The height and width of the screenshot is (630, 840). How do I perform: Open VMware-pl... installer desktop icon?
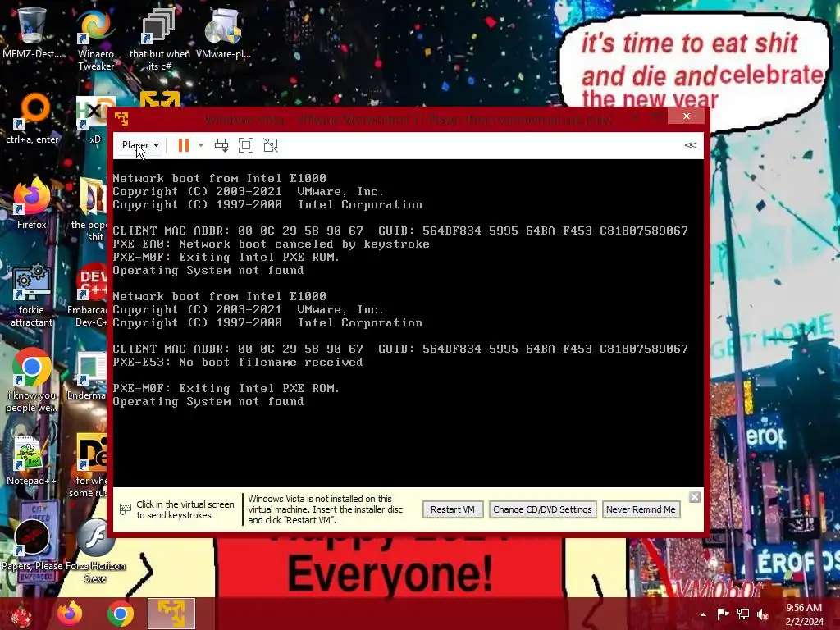coord(223,33)
